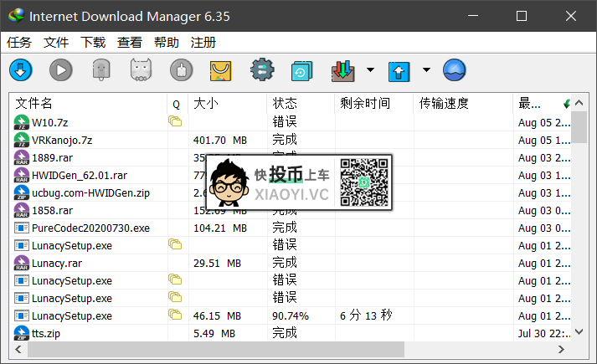This screenshot has height=364, width=597.
Task: Click the yellow shopping bag toolbar icon
Action: 221,69
